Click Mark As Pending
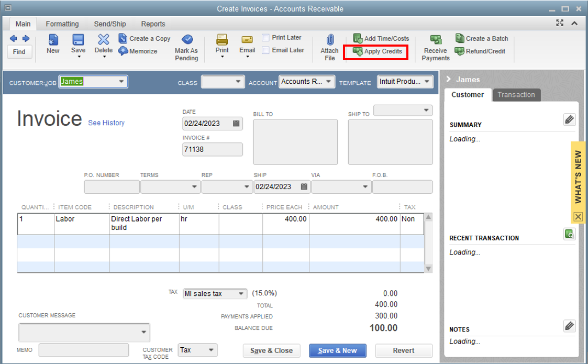Screen dimensions: 588x364 pos(186,46)
